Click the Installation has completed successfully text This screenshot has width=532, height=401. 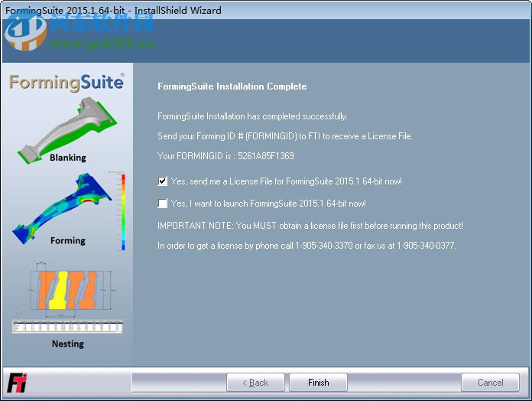click(x=252, y=116)
